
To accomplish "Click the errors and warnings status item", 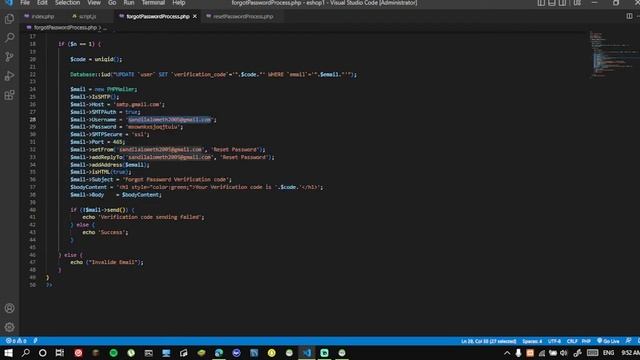I will pos(16,341).
